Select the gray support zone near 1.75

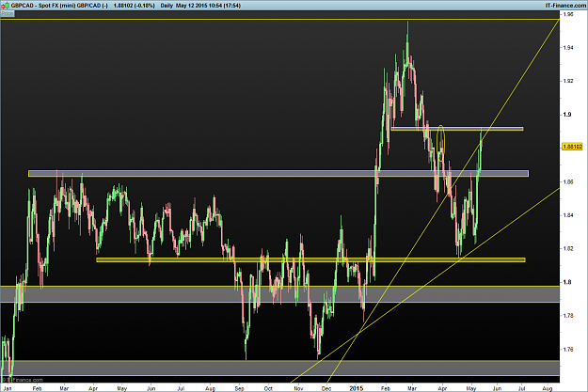point(279,368)
